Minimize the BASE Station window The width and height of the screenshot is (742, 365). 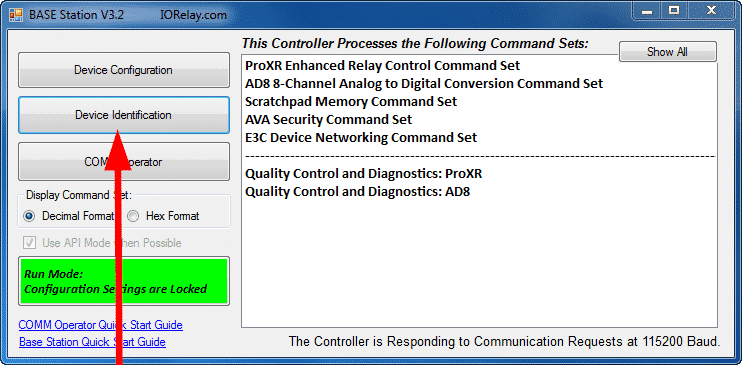coord(648,11)
